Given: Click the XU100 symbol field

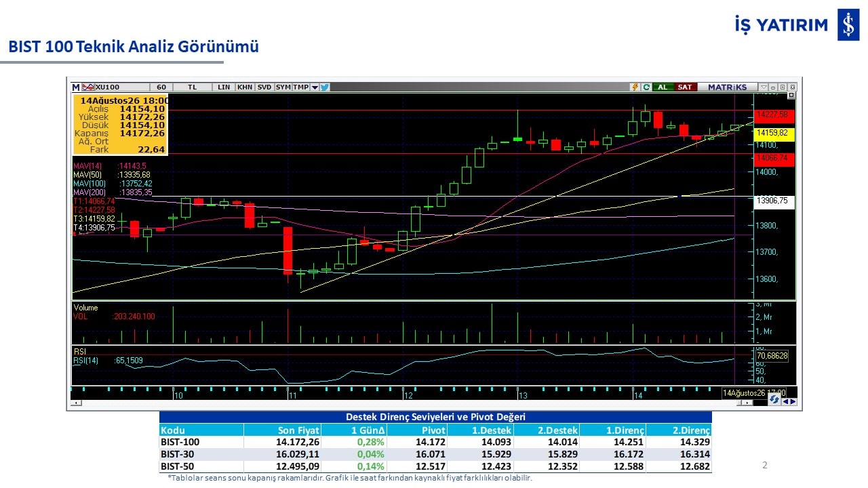Looking at the screenshot, I should [x=122, y=87].
